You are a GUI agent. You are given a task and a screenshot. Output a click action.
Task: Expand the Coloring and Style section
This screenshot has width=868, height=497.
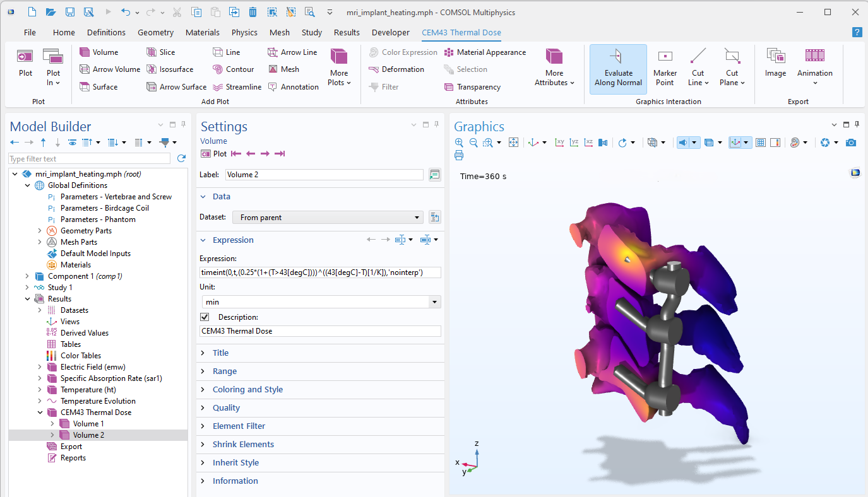pos(247,390)
